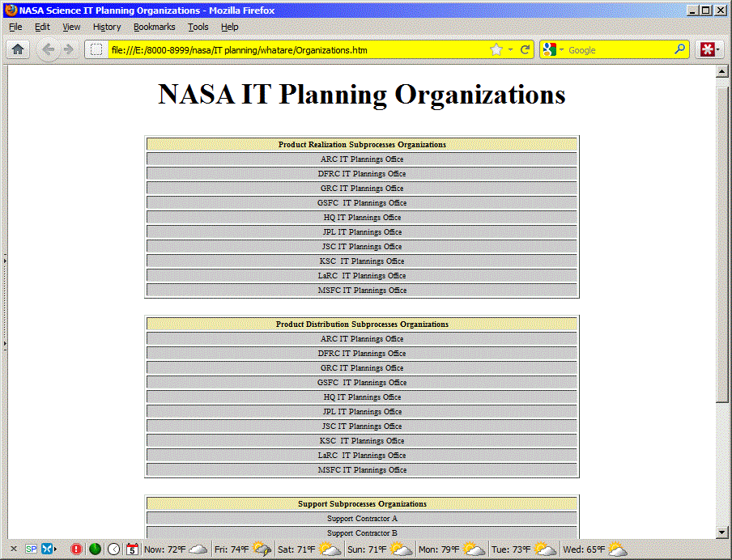
Task: Reload the current page
Action: click(526, 49)
